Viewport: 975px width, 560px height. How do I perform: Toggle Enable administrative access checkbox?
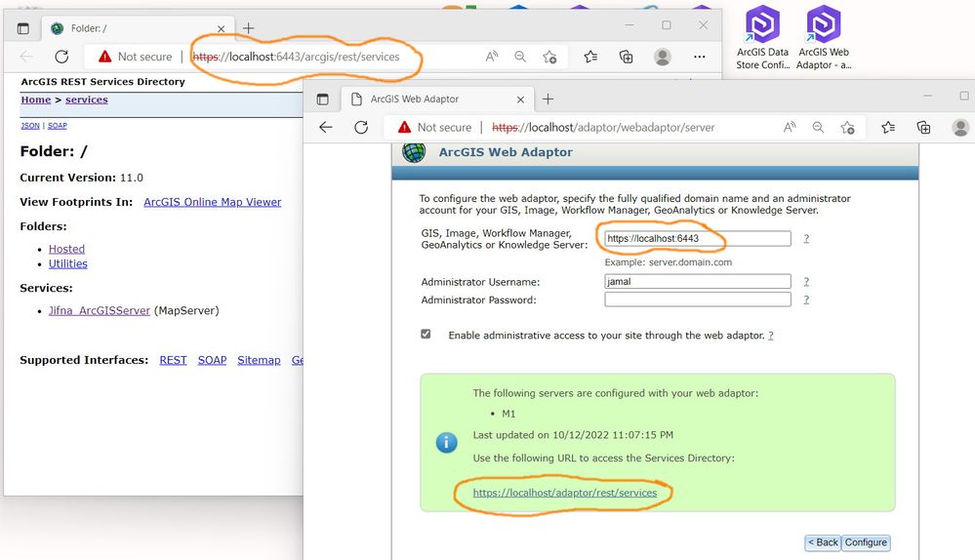[426, 335]
